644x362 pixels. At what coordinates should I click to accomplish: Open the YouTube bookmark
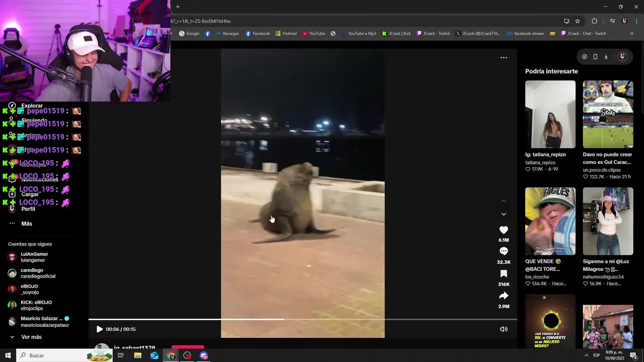pyautogui.click(x=313, y=34)
